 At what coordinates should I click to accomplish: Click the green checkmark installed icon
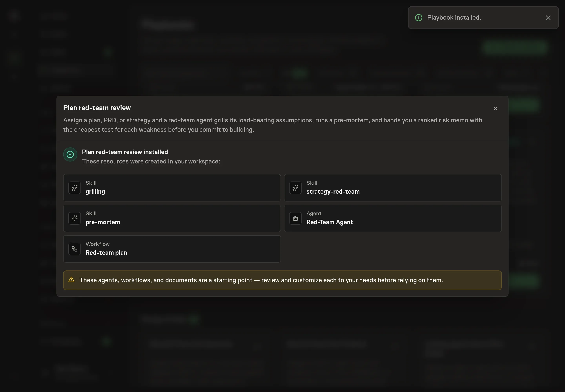tap(70, 154)
